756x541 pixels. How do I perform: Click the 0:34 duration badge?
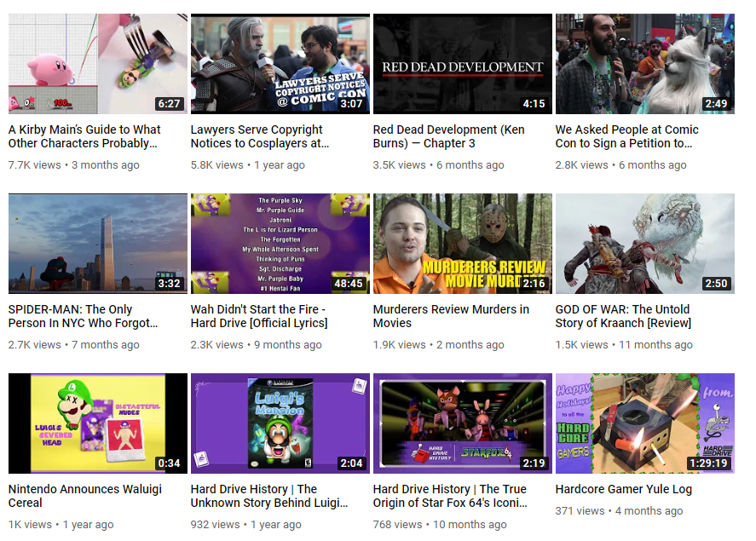pyautogui.click(x=170, y=463)
